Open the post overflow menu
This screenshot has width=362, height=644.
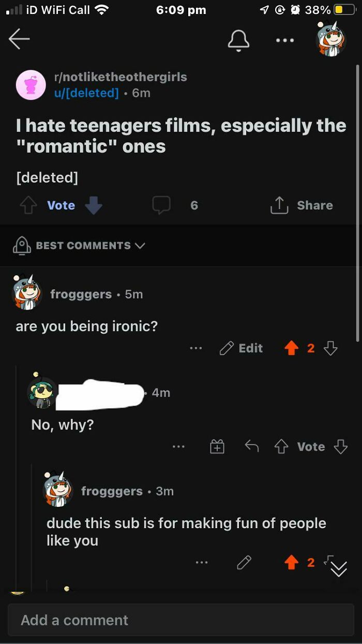285,40
